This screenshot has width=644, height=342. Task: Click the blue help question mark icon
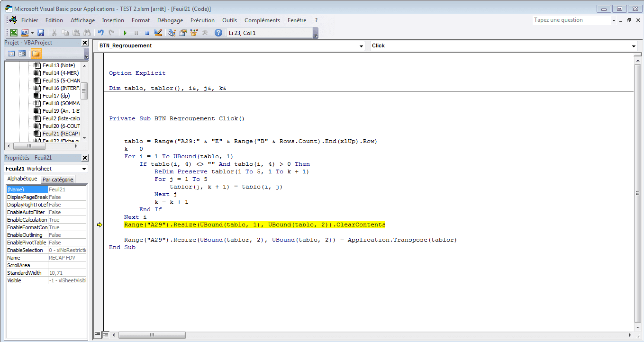coord(218,33)
